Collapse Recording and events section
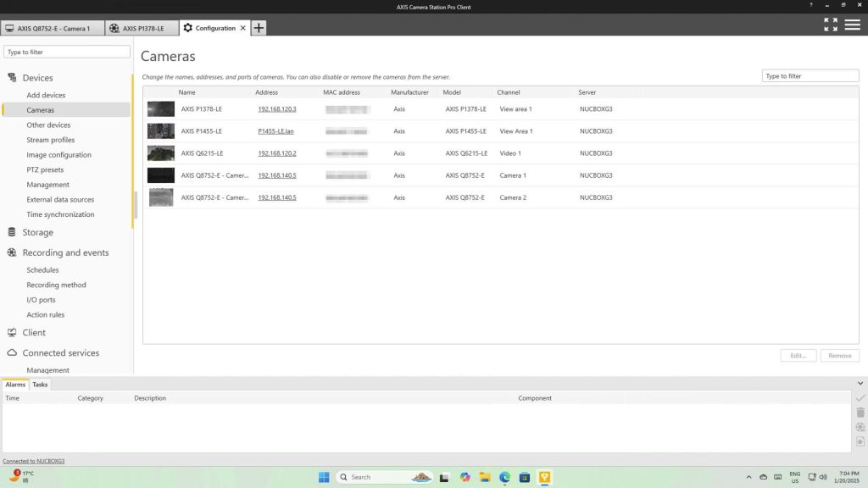The height and width of the screenshot is (488, 868). (x=65, y=252)
